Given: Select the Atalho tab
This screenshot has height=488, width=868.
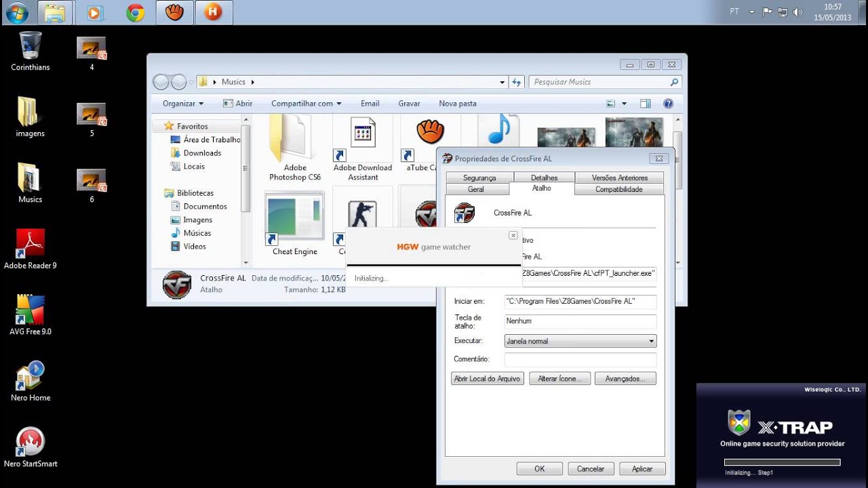Looking at the screenshot, I should (542, 188).
